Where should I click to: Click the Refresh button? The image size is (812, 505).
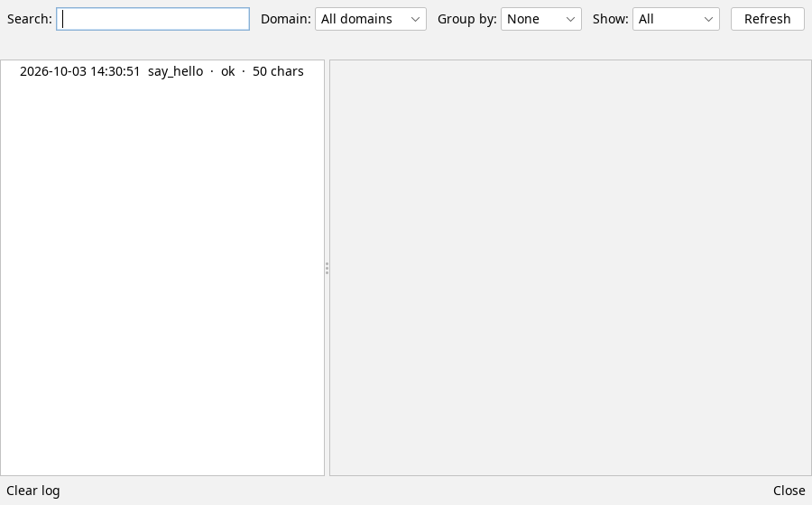(x=768, y=19)
